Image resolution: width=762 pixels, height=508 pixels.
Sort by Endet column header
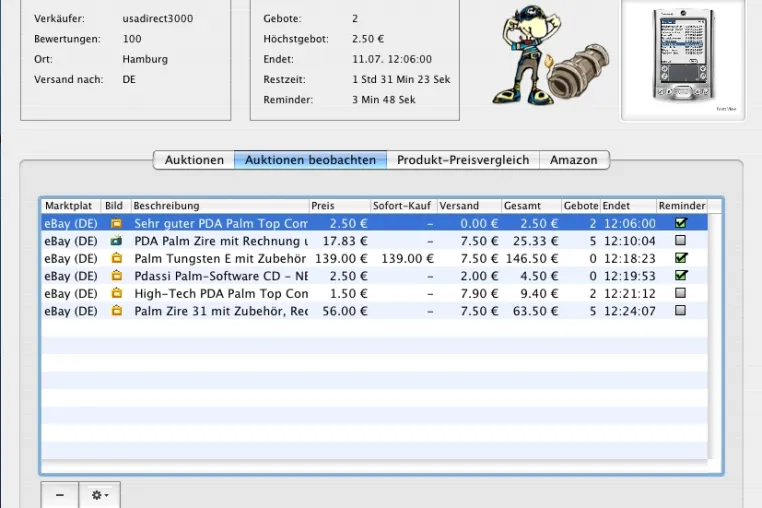point(628,206)
